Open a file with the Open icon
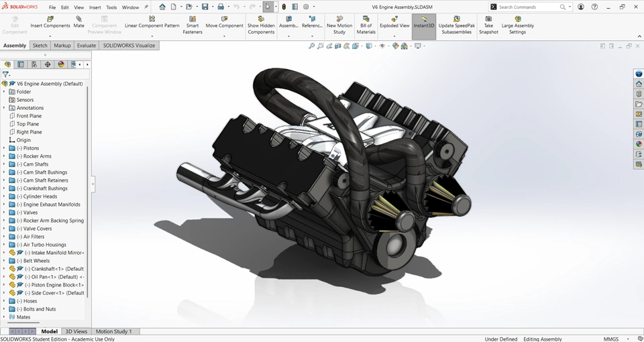 point(189,7)
